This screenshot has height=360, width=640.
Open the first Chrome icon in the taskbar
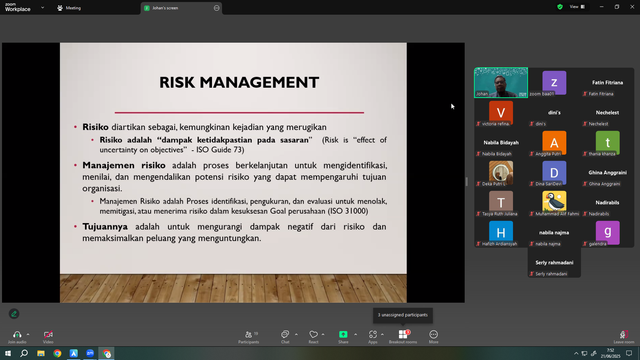click(57, 353)
